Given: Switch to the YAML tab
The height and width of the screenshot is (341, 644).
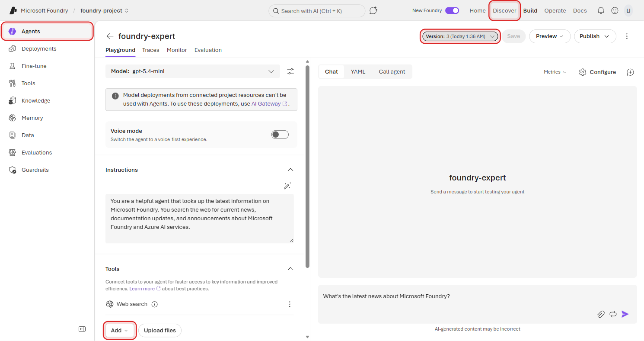Looking at the screenshot, I should click(x=358, y=72).
